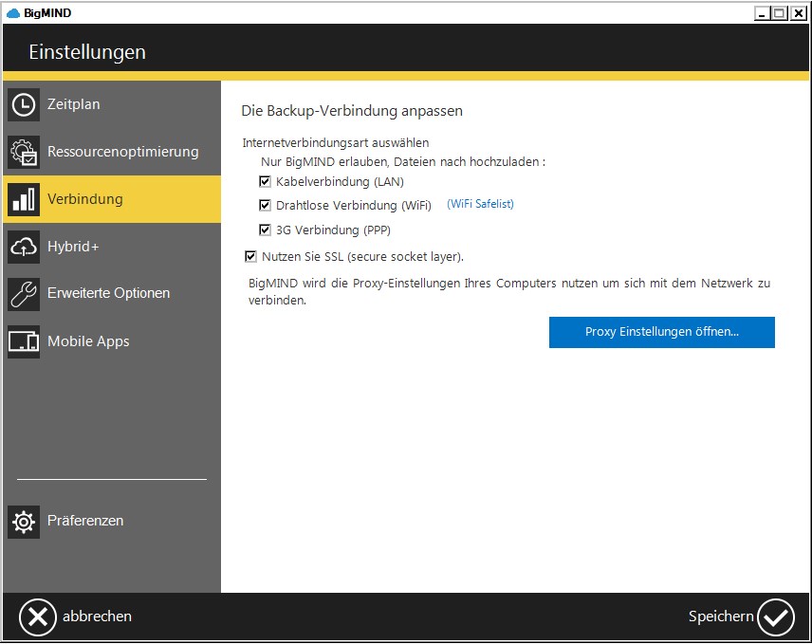
Task: Click the abbrechen X circle icon
Action: pos(38,617)
